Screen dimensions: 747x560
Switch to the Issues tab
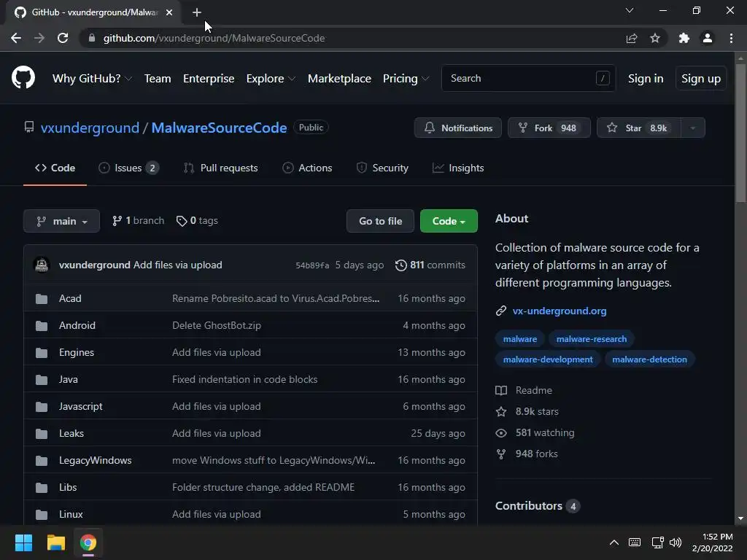[x=128, y=168]
